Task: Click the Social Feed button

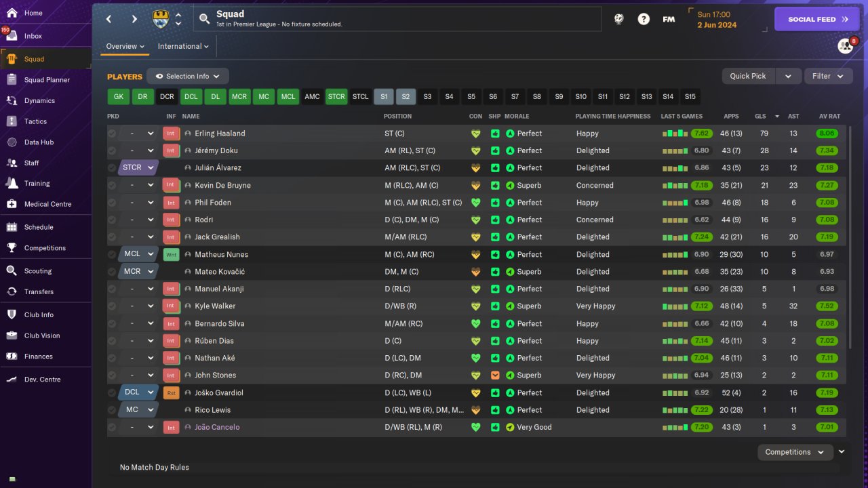Action: [817, 19]
